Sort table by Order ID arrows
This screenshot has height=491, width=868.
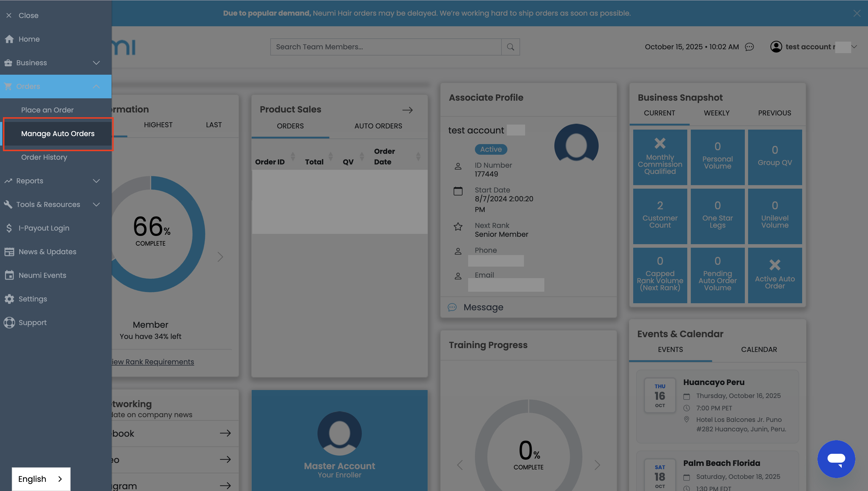click(x=293, y=156)
